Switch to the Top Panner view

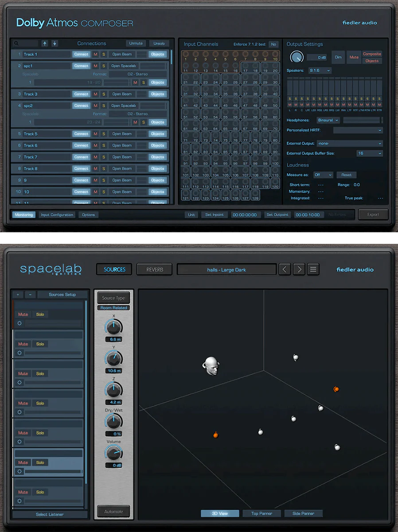261,513
